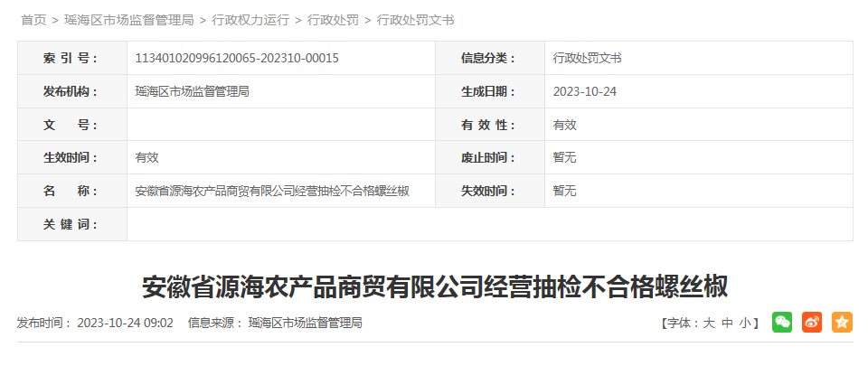The width and height of the screenshot is (868, 366).
Task: Add page to favorites star icon
Action: [842, 323]
